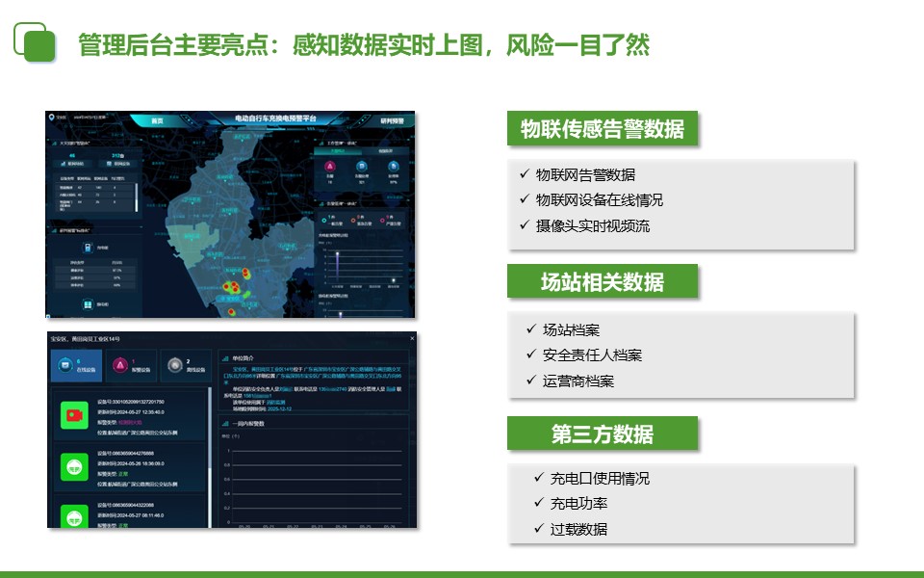Click the dashboard map screenshot thumbnail
Screen dimensions: 924x578
point(230,214)
